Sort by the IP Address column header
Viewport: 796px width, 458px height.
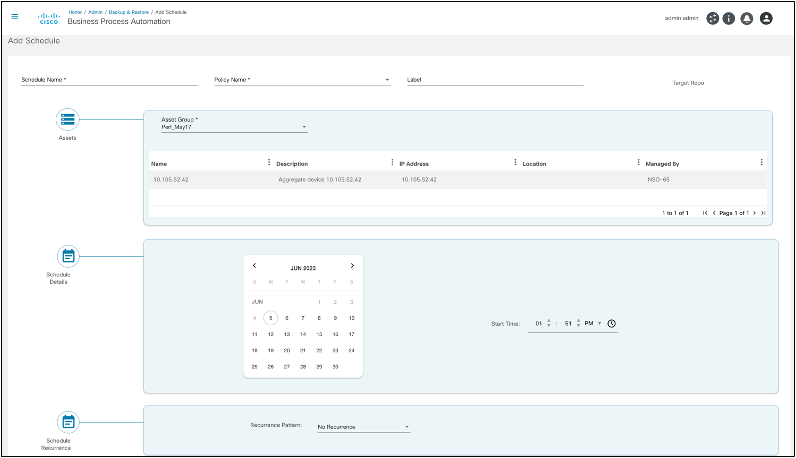point(414,164)
